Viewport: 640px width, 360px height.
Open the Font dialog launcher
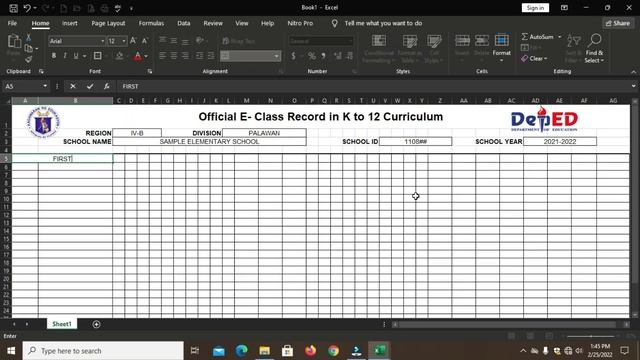click(x=150, y=71)
